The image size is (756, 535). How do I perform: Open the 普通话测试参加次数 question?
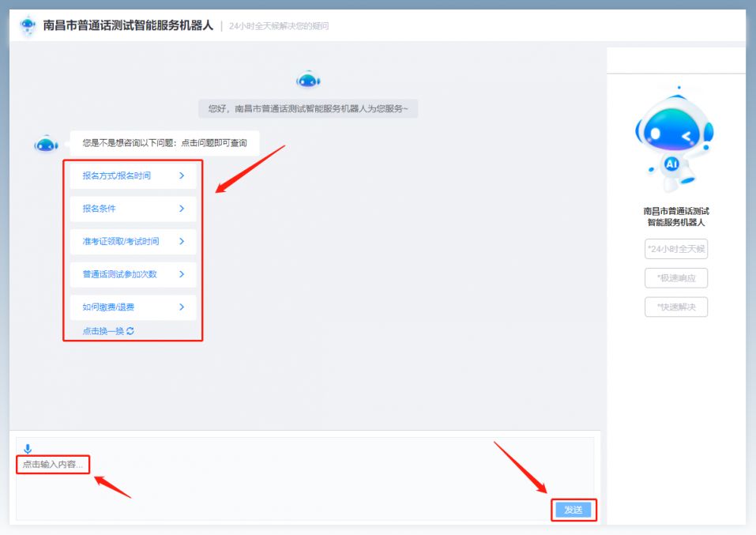click(133, 274)
